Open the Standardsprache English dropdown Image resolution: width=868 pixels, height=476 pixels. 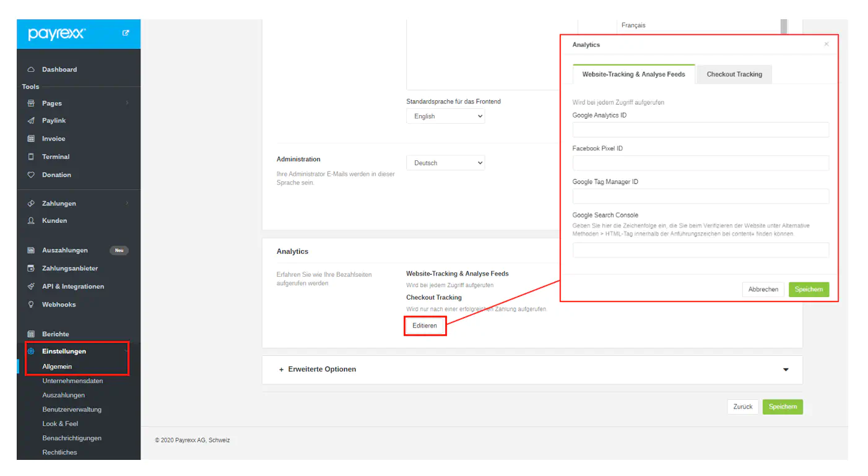point(445,116)
